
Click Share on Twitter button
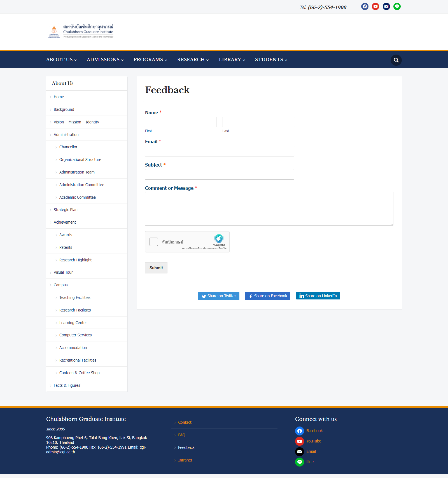(219, 296)
